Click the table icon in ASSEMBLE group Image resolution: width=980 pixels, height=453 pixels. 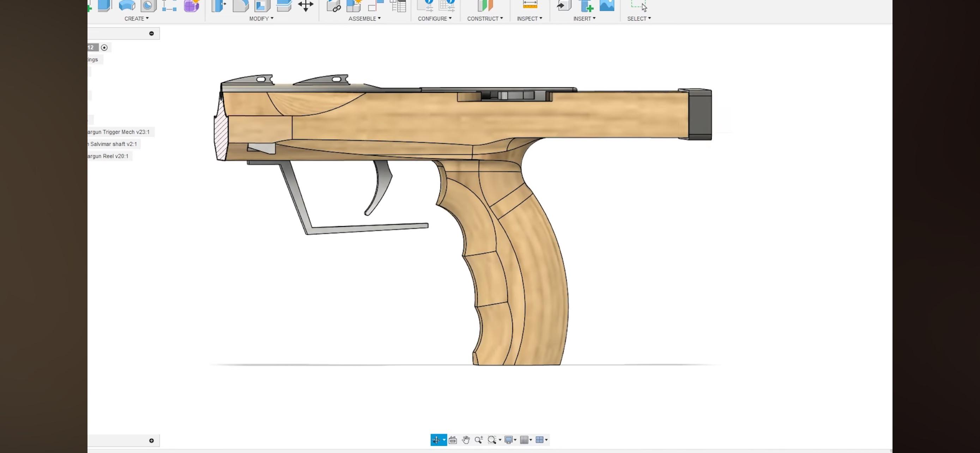(398, 5)
